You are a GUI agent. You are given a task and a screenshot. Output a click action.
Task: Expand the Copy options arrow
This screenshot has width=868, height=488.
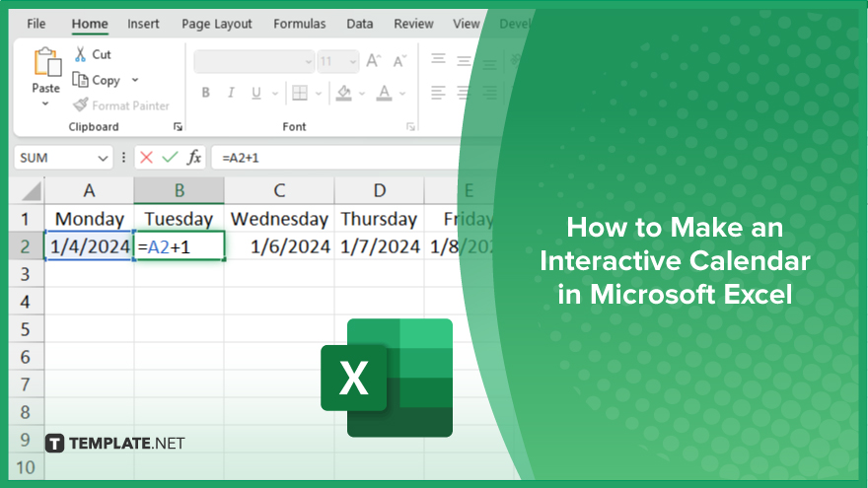click(135, 80)
